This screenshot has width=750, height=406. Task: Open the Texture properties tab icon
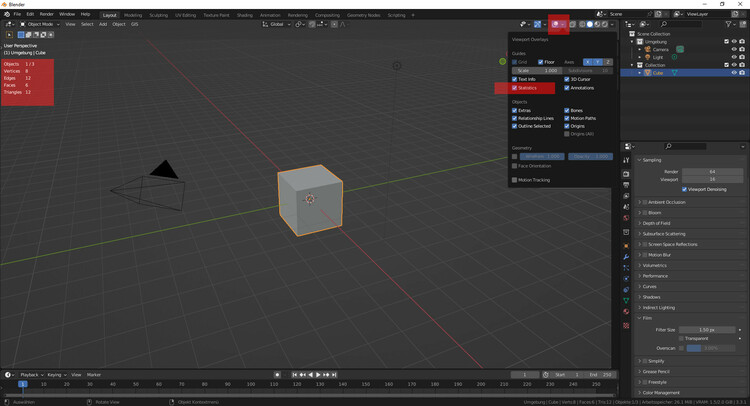(x=626, y=326)
